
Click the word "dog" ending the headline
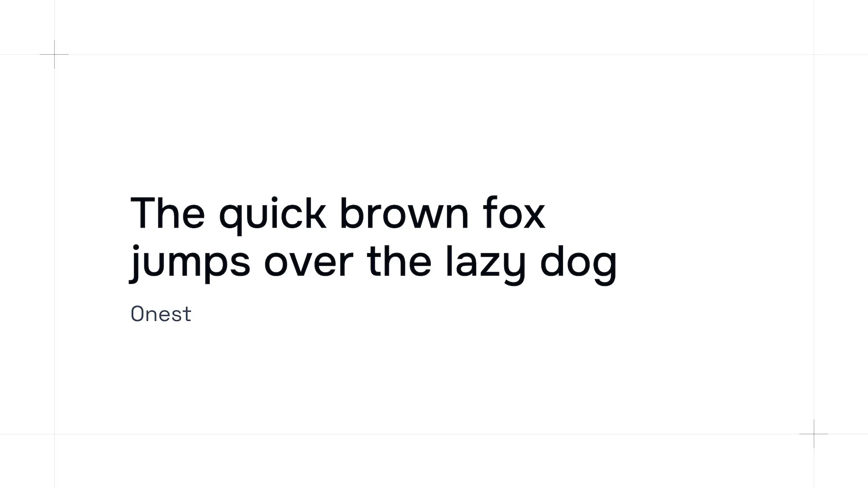tap(578, 263)
